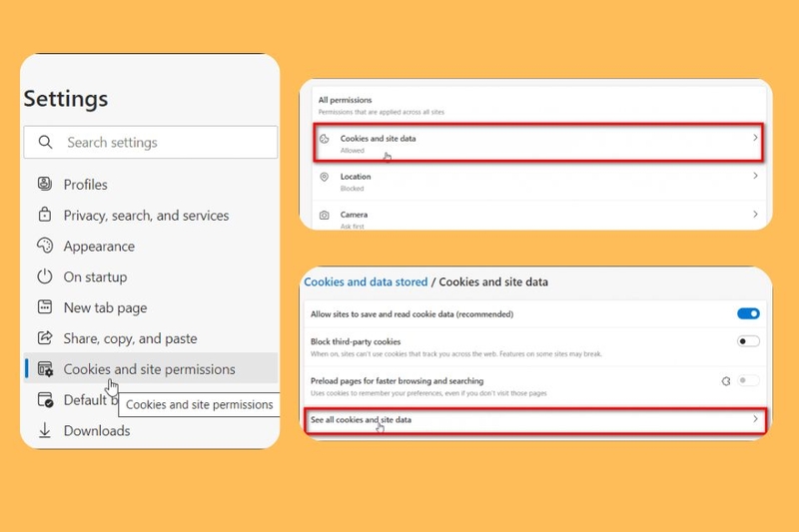This screenshot has width=799, height=532.
Task: Open Profiles settings section
Action: coord(151,185)
